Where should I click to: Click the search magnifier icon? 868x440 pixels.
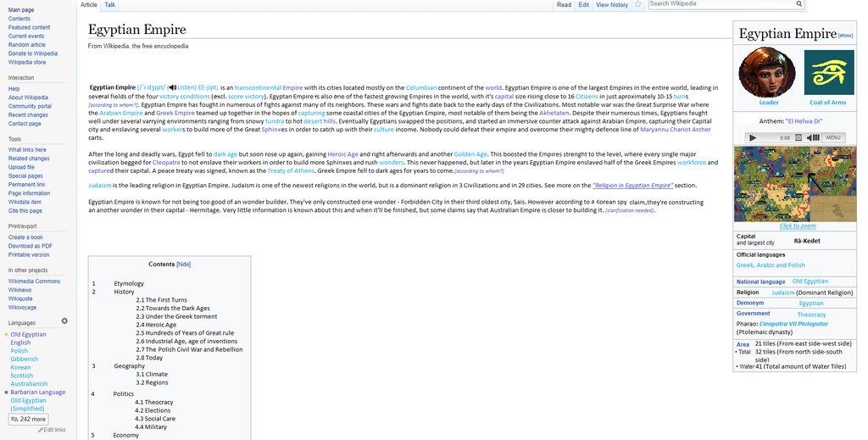pos(799,4)
